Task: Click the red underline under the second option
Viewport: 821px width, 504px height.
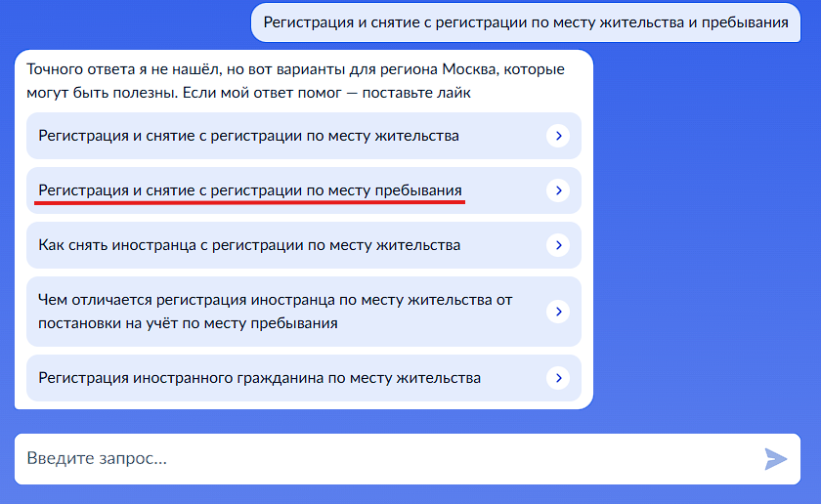Action: 250,202
